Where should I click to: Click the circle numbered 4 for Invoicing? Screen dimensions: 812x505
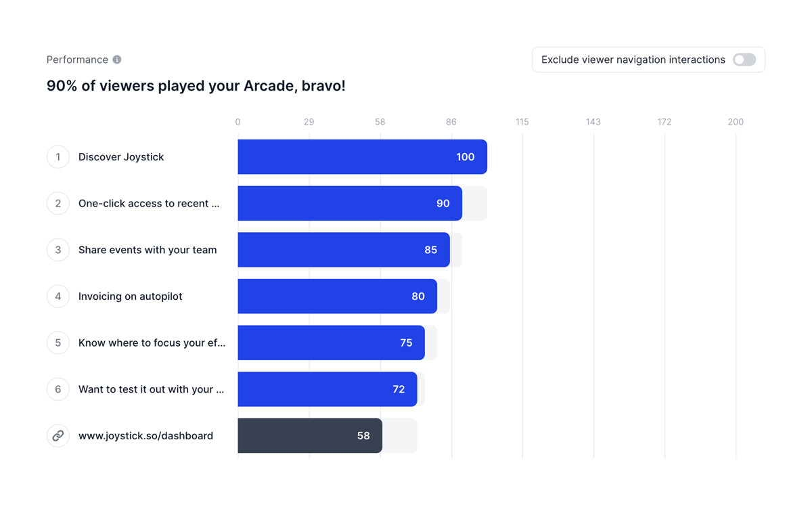tap(58, 296)
